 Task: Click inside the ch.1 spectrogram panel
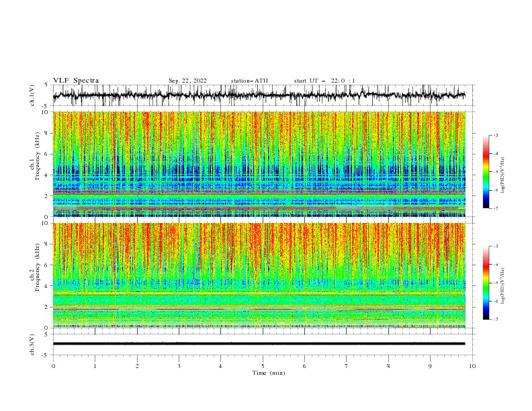pyautogui.click(x=259, y=164)
